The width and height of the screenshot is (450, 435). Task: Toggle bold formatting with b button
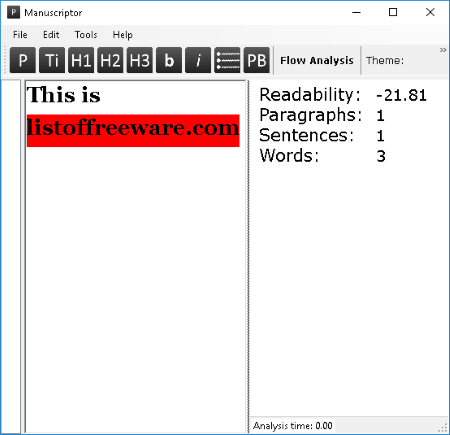[169, 60]
